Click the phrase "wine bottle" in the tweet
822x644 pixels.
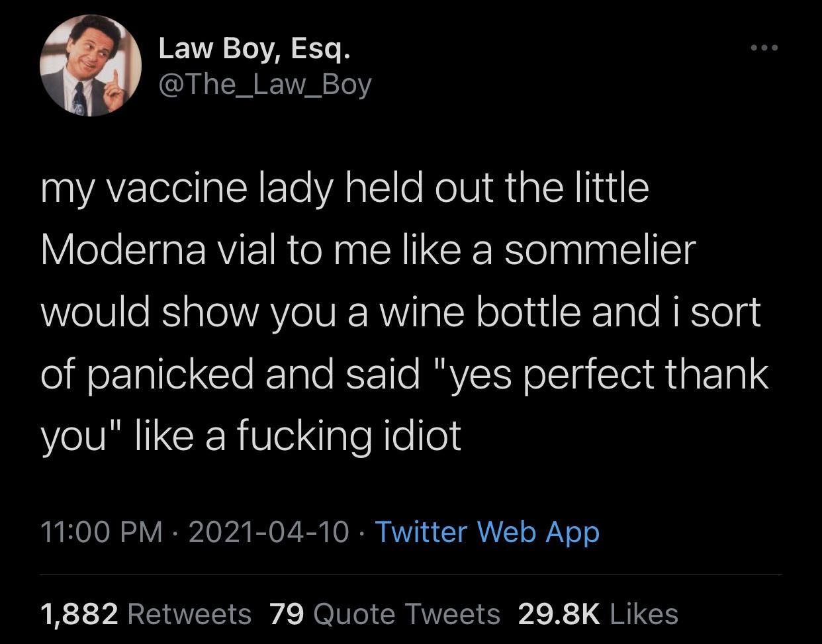click(480, 312)
